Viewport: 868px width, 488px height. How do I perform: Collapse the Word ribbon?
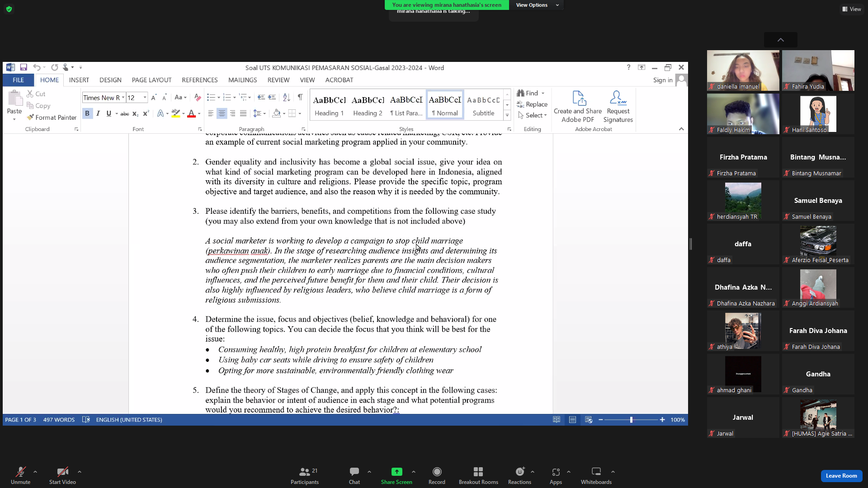[x=681, y=129]
